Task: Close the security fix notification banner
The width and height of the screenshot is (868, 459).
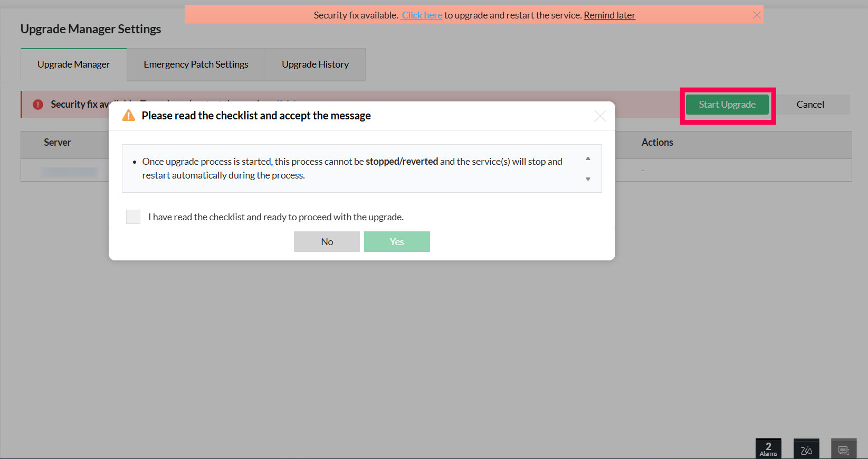Action: click(757, 15)
